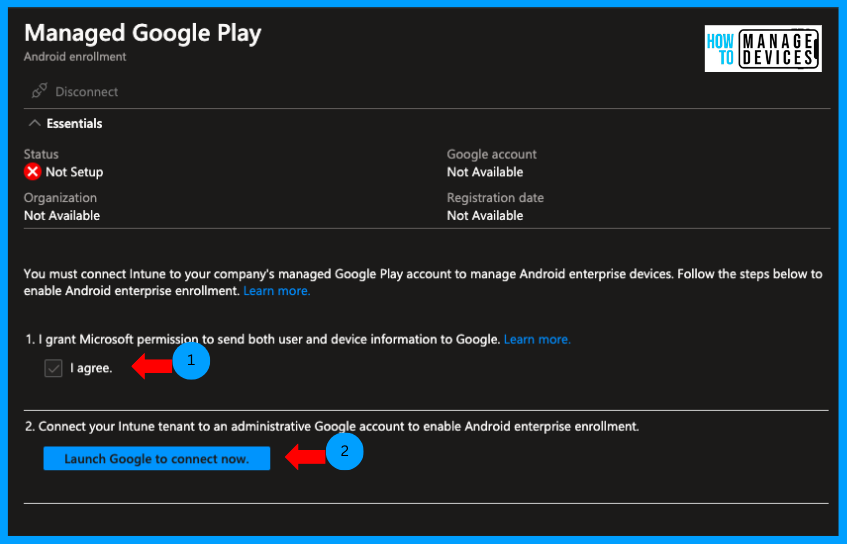Click the Organization label
This screenshot has width=847, height=544.
60,198
